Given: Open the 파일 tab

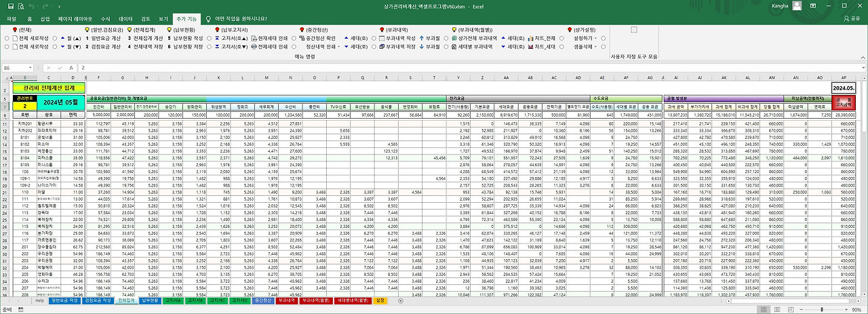Looking at the screenshot, I should point(11,19).
